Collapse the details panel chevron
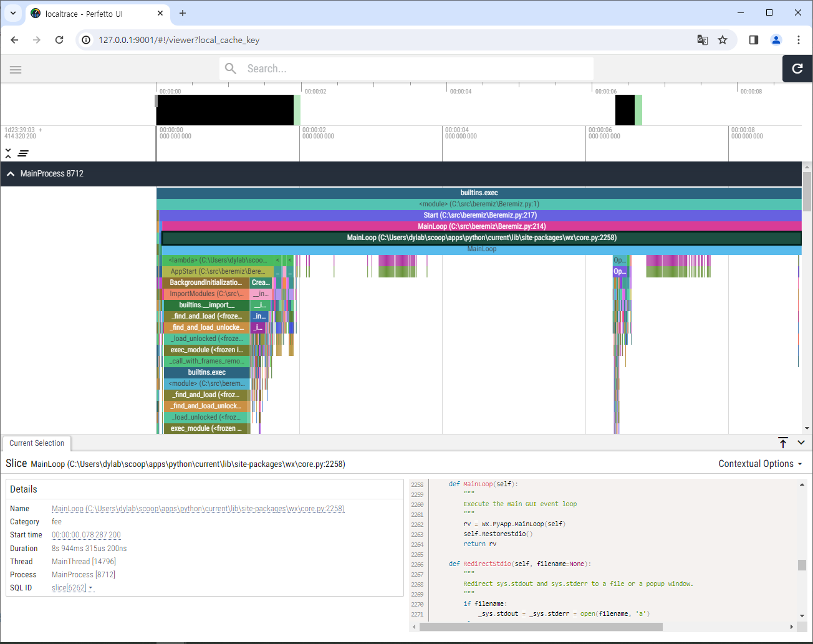 pos(801,443)
